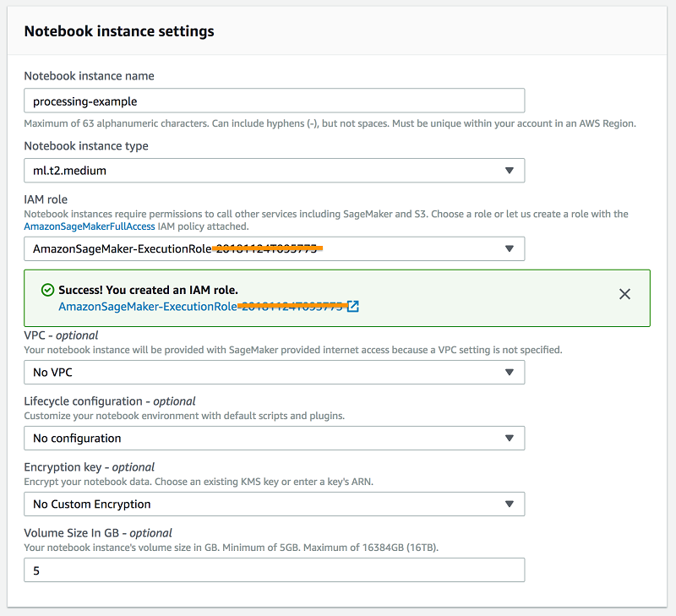676x616 pixels.
Task: Click the IAM role field label
Action: click(46, 199)
